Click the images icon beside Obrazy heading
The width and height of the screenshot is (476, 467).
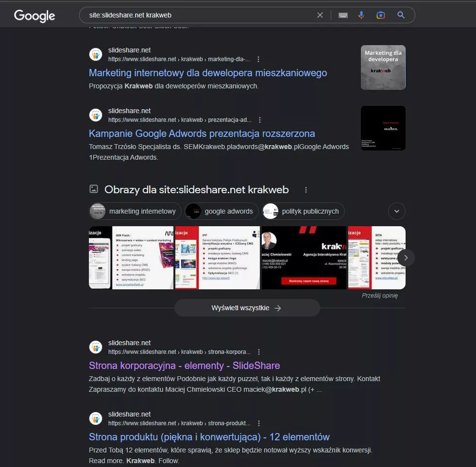94,189
